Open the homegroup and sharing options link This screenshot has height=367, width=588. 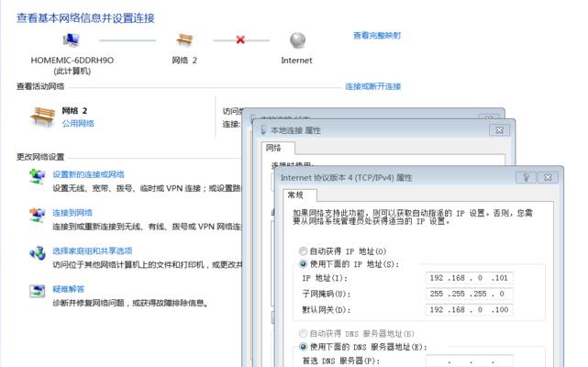93,250
